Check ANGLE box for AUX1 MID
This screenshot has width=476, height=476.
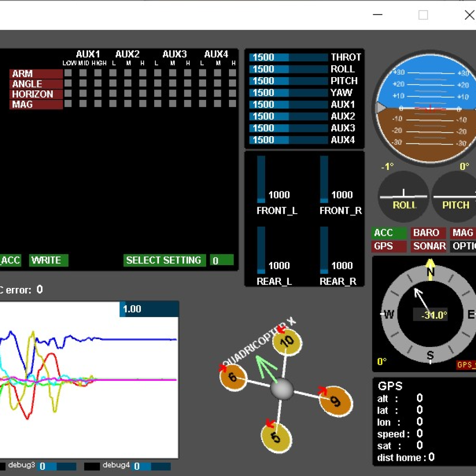[x=83, y=83]
